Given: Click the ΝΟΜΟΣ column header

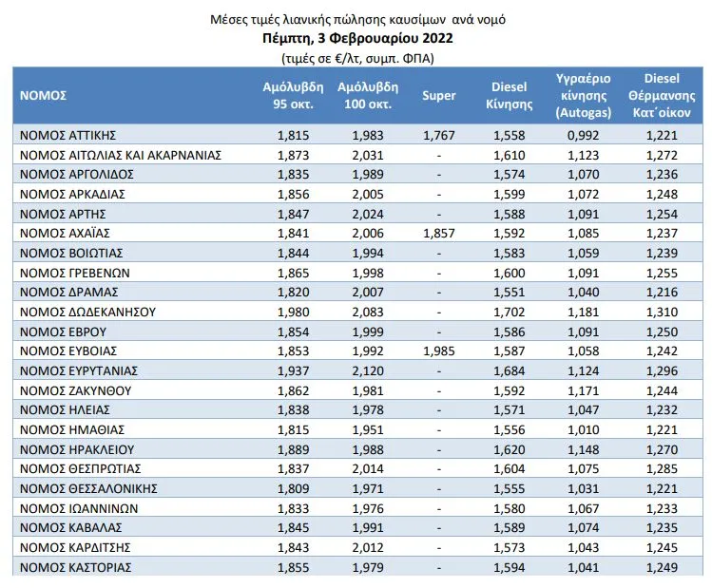Looking at the screenshot, I should [x=43, y=96].
